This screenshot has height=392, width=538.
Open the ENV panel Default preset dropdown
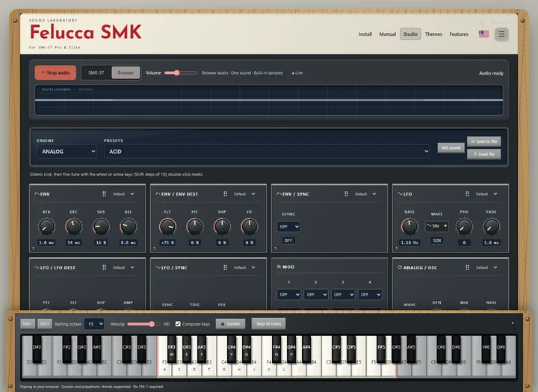[x=123, y=194]
